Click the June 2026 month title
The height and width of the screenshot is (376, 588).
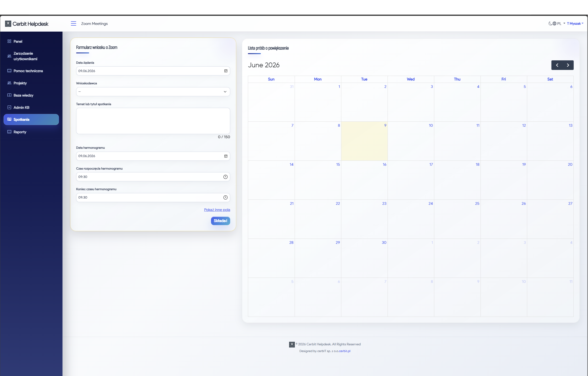264,65
